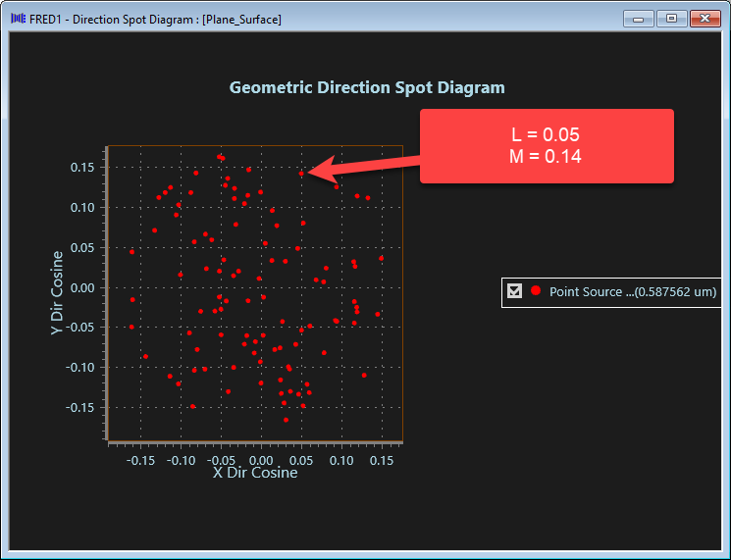Click the 0.00 tick label on Y axis

[x=81, y=287]
